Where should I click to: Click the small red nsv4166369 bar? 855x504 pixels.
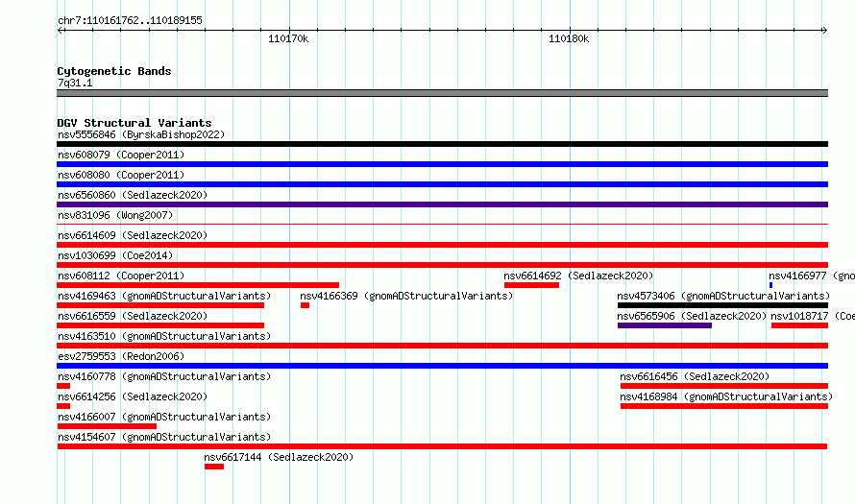coord(305,305)
